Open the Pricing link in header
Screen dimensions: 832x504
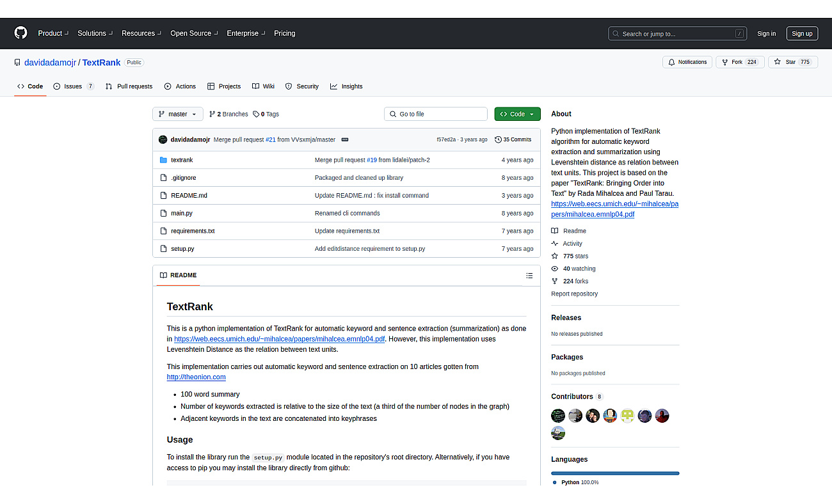(x=285, y=33)
